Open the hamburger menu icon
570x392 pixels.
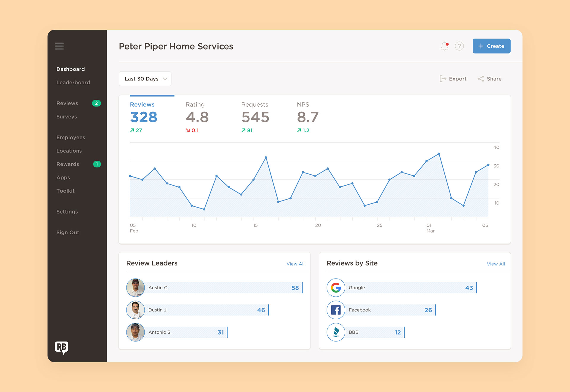click(59, 46)
